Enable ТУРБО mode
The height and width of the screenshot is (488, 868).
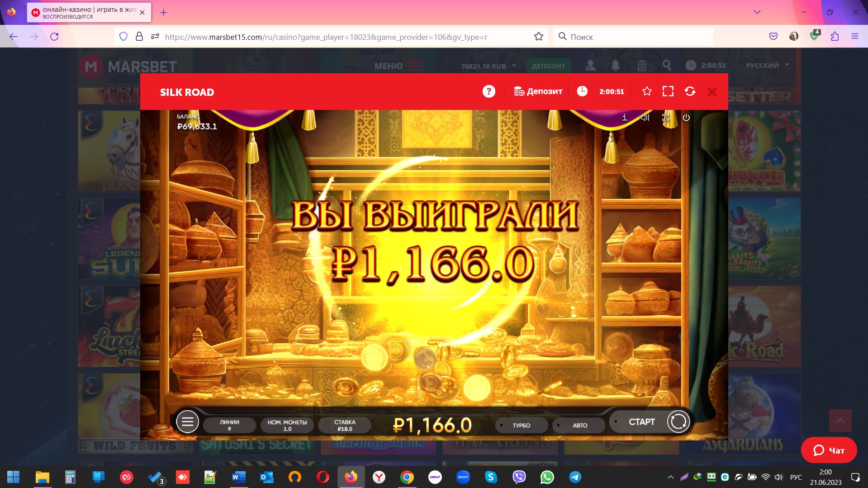click(522, 425)
